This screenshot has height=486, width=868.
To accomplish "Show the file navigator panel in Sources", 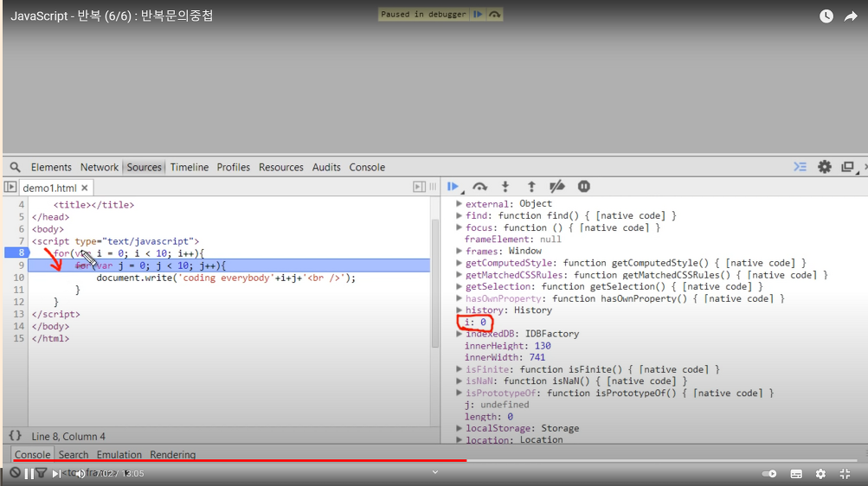I will 10,188.
